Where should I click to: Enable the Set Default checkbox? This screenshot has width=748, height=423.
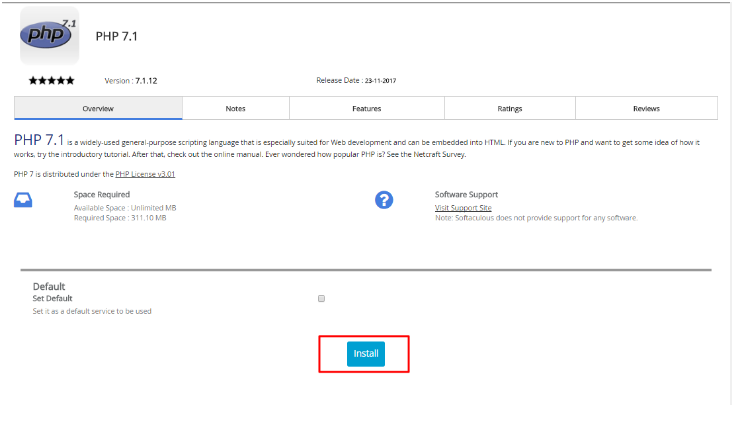click(322, 299)
